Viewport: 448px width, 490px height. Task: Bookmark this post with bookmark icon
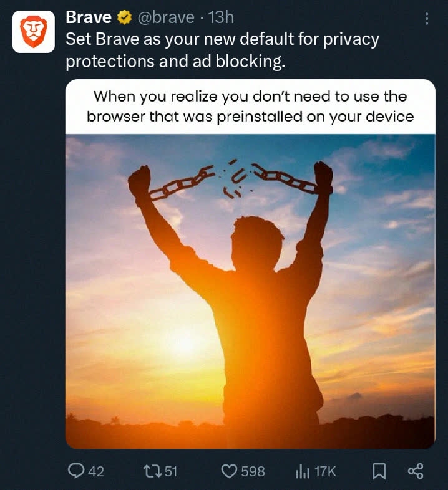pyautogui.click(x=379, y=471)
